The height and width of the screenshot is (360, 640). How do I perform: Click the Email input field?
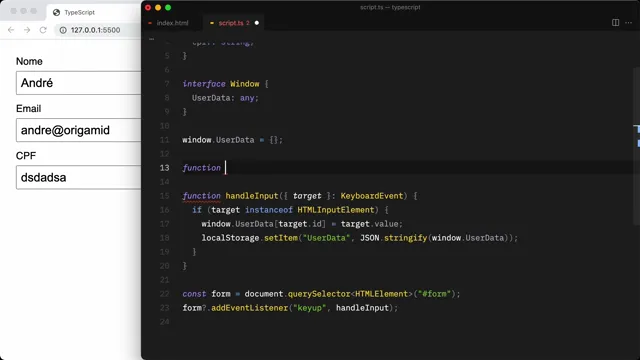pos(78,130)
